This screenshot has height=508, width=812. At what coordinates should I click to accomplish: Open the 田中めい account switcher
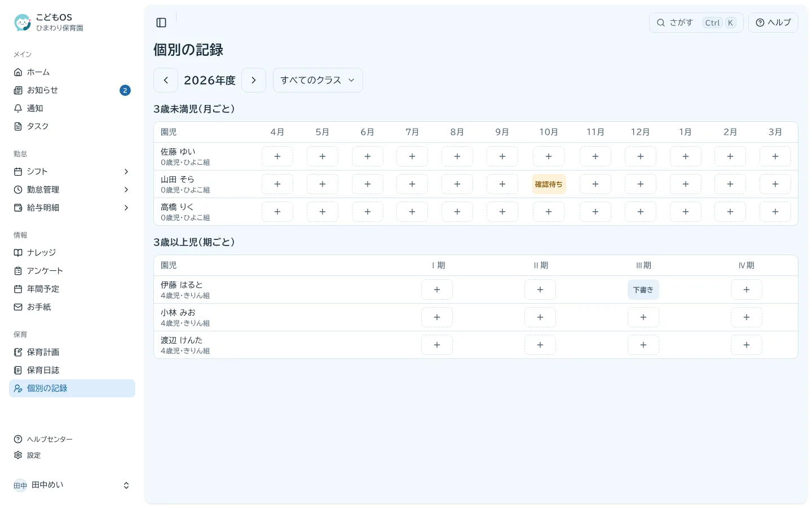pyautogui.click(x=72, y=485)
